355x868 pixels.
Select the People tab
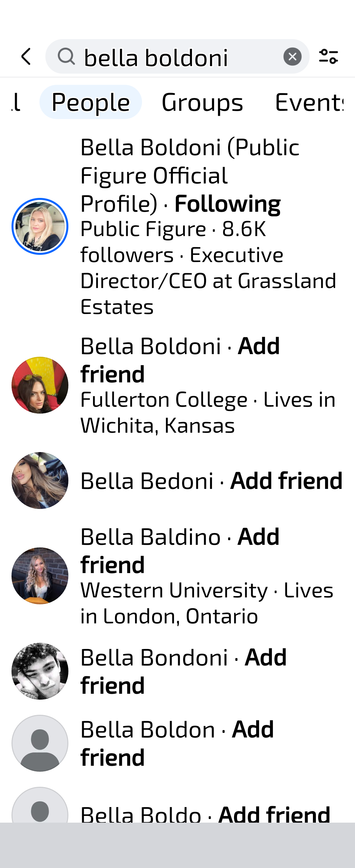[x=91, y=102]
